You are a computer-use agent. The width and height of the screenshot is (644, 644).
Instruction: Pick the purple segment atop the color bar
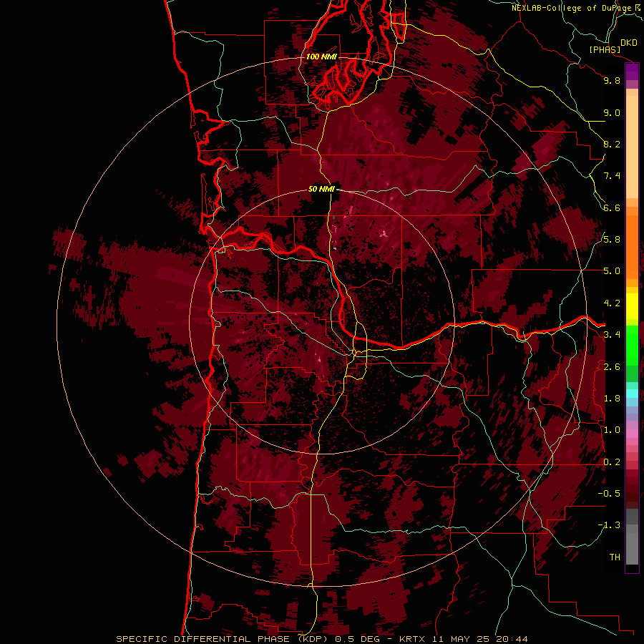(632, 72)
